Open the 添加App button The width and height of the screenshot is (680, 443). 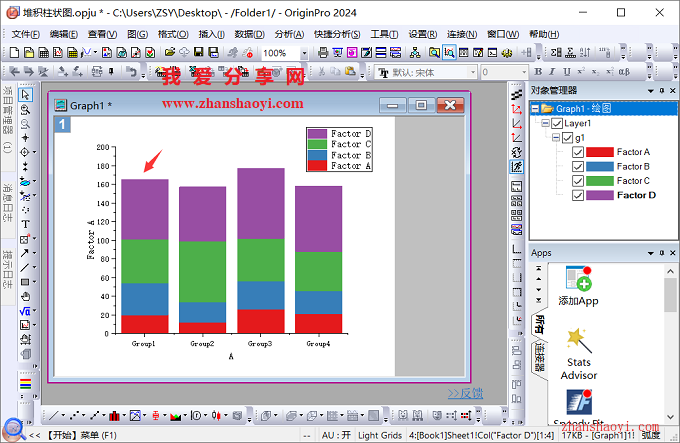[x=578, y=286]
